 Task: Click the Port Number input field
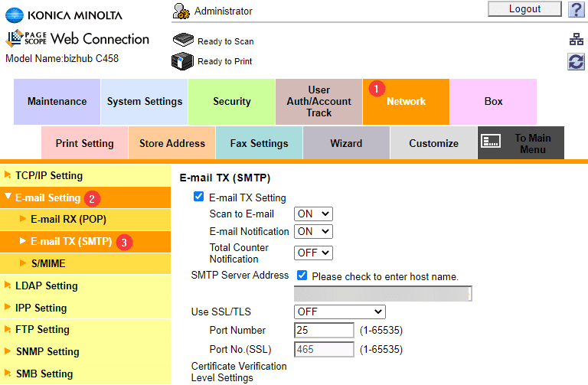click(324, 331)
